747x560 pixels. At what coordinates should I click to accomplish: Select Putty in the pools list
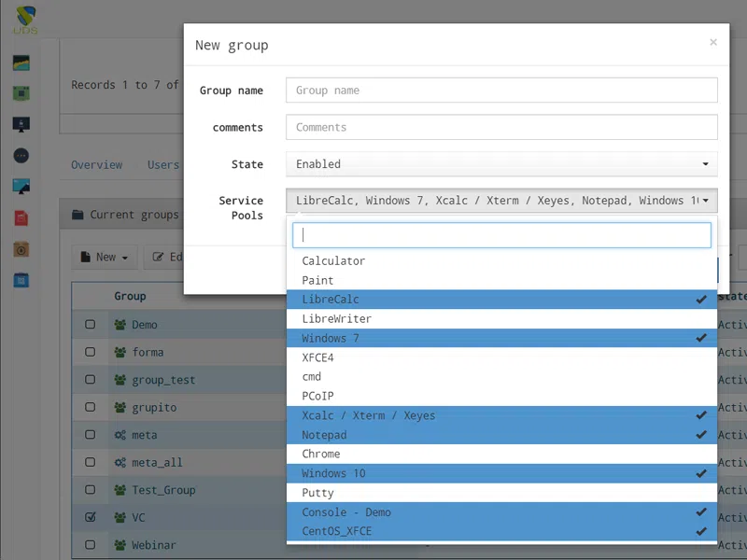point(501,493)
